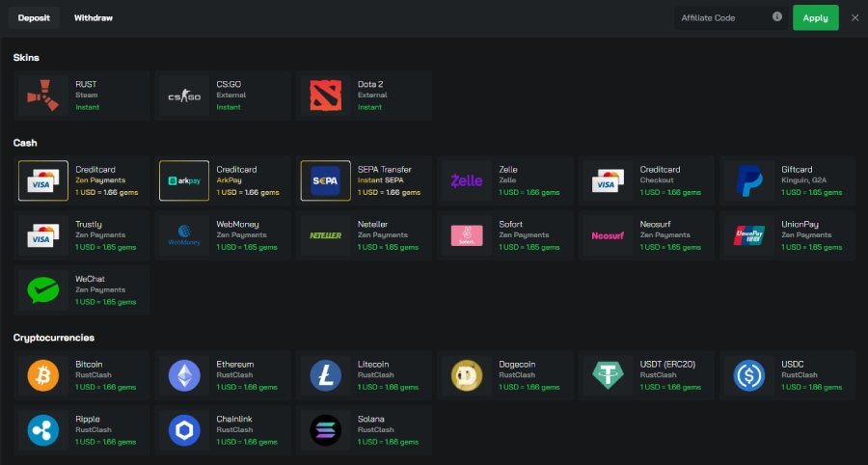
Task: Pick the PayPal Giftcard icon
Action: pyautogui.click(x=749, y=180)
